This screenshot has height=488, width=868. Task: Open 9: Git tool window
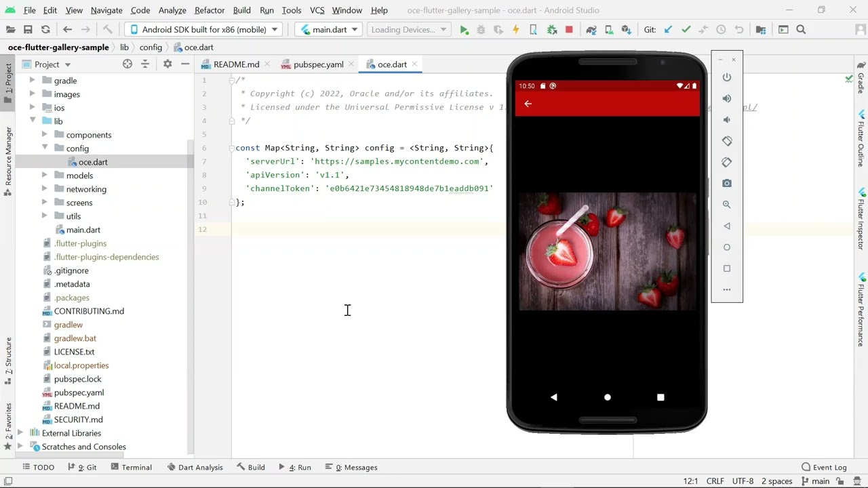click(83, 467)
